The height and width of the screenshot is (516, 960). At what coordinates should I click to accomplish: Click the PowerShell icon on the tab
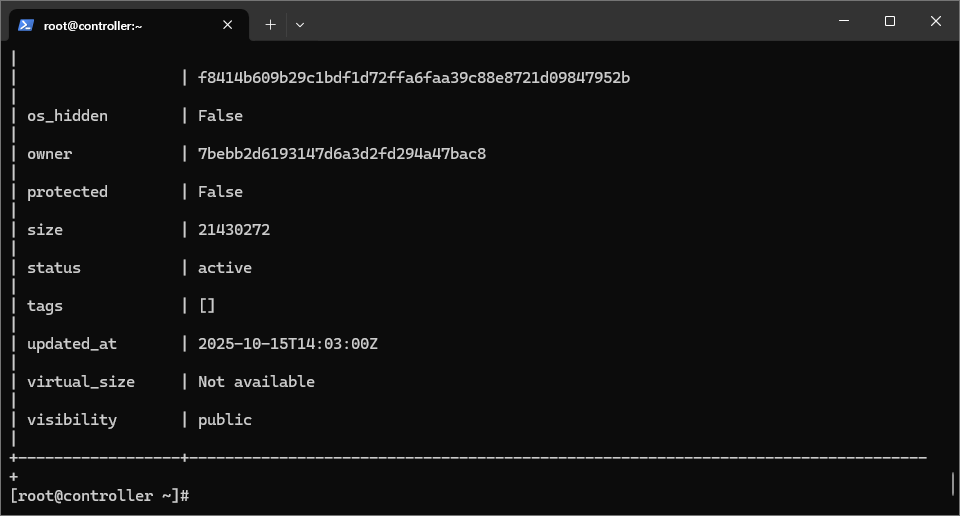pos(26,25)
